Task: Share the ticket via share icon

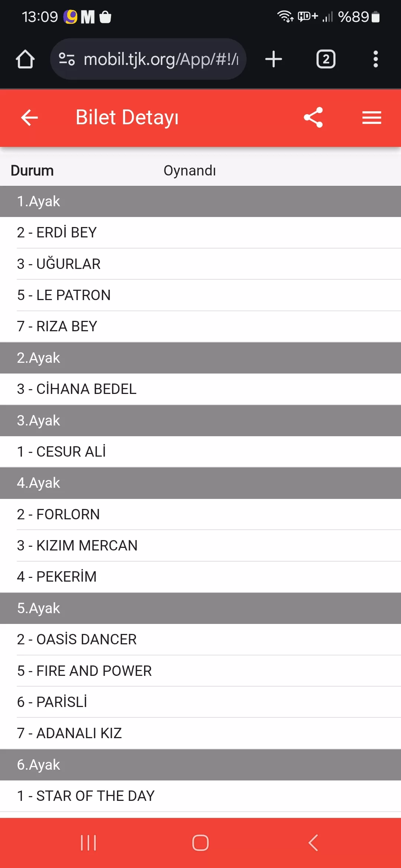Action: tap(313, 118)
